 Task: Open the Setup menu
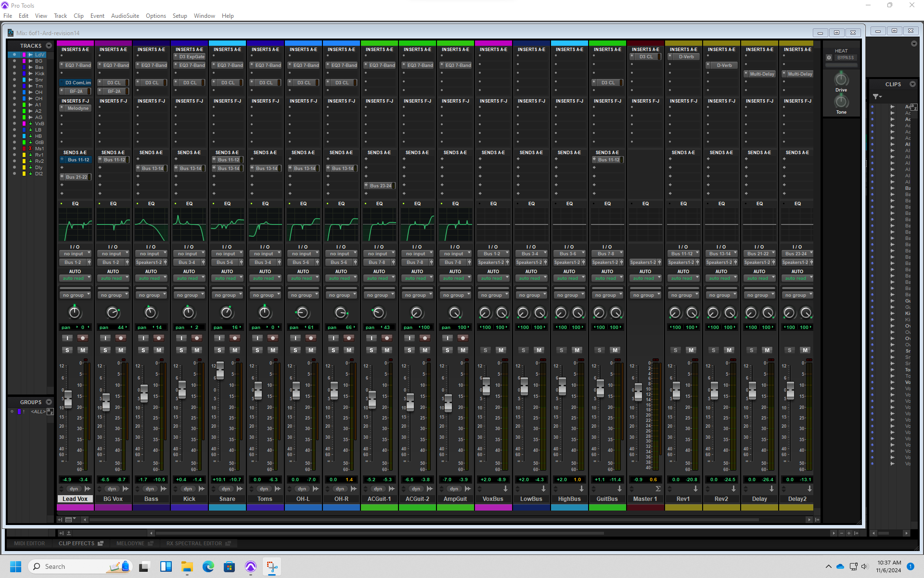[180, 16]
